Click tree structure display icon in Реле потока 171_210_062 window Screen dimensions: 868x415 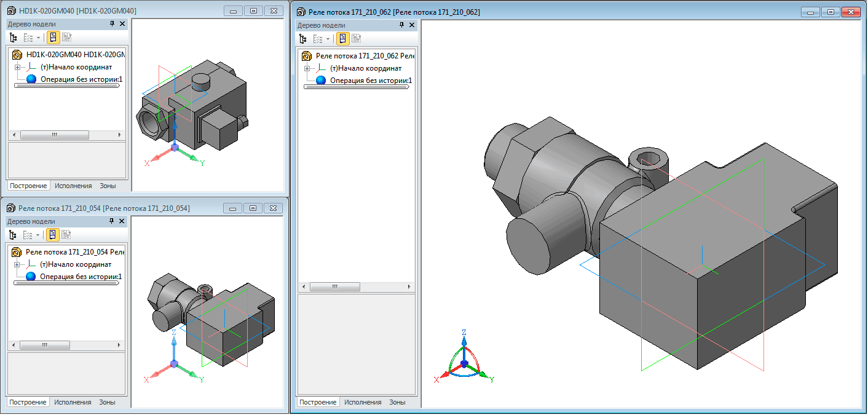(x=303, y=39)
